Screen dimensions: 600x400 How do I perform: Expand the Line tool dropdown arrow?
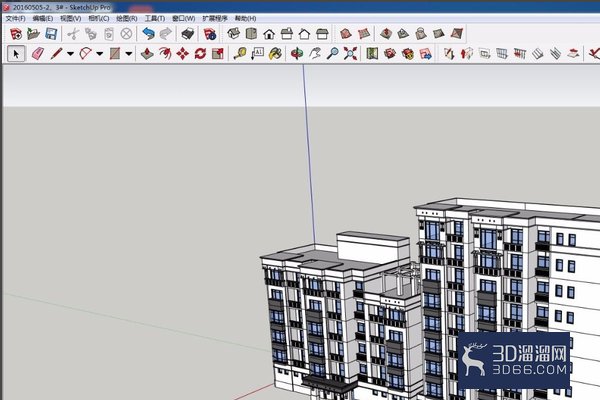tap(70, 54)
